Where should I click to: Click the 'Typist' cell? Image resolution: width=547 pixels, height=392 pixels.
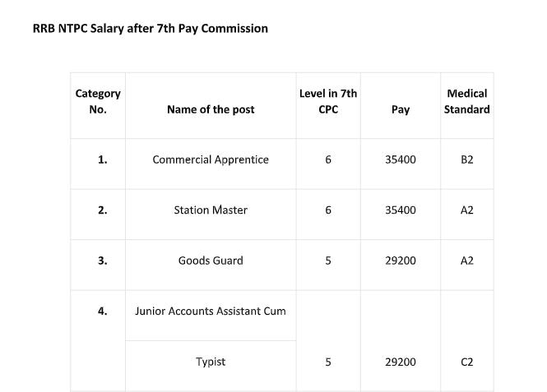coord(211,362)
